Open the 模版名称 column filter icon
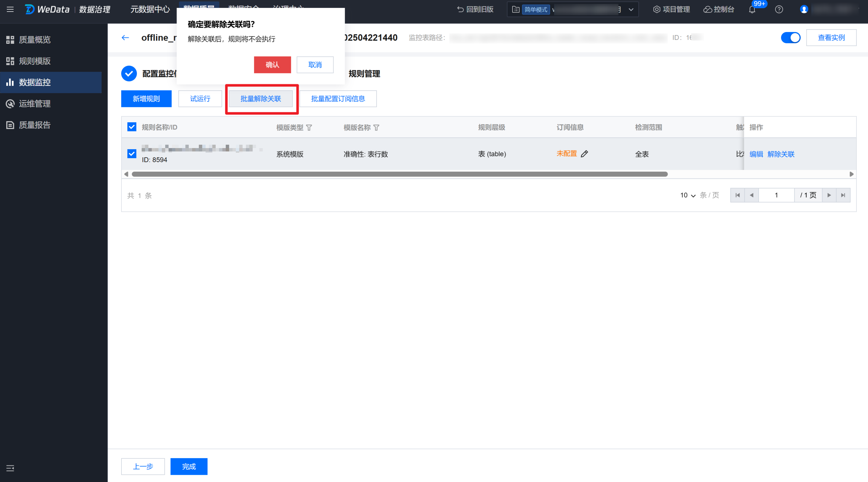The height and width of the screenshot is (482, 868). click(x=376, y=127)
